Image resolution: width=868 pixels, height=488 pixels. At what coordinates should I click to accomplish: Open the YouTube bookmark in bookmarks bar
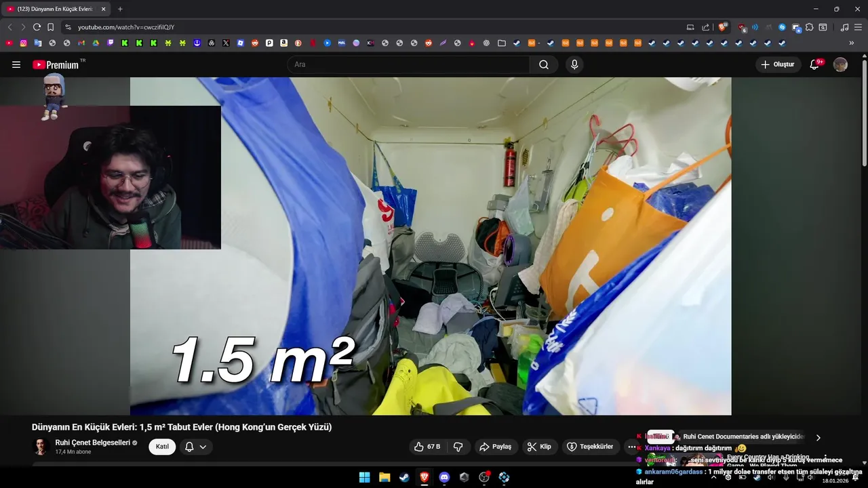pos(9,43)
